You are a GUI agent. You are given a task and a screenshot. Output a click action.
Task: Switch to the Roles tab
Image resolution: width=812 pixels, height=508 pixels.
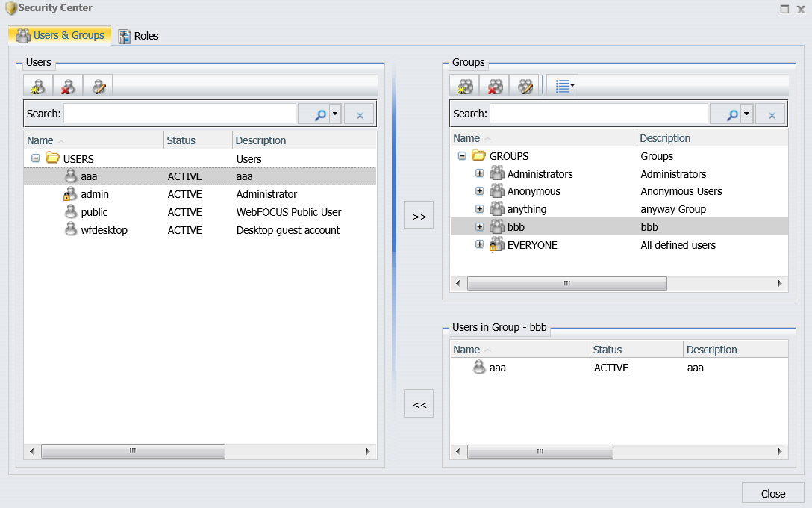click(x=139, y=36)
